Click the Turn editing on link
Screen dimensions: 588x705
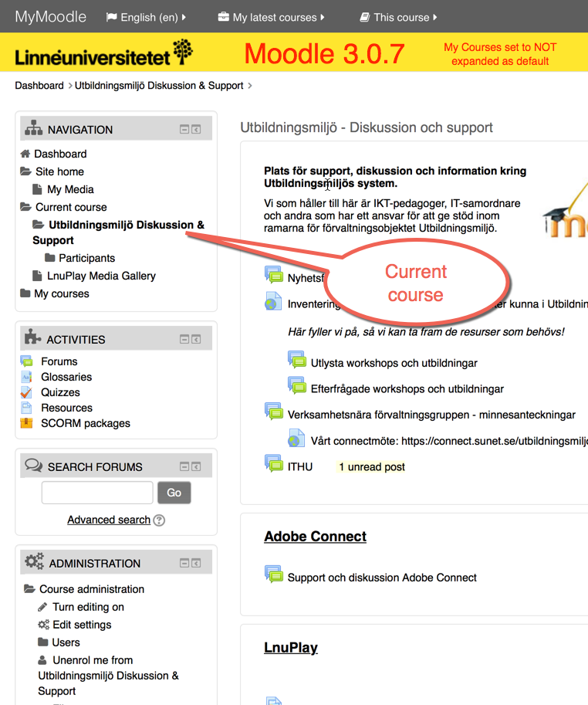(x=88, y=607)
